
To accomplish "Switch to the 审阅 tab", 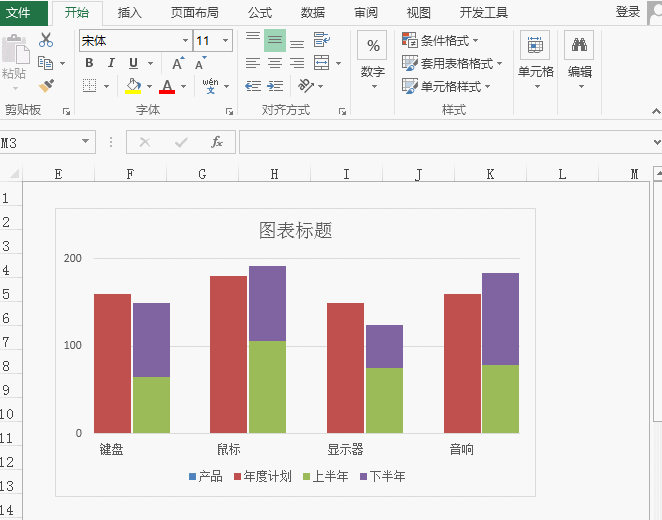I will click(x=366, y=13).
